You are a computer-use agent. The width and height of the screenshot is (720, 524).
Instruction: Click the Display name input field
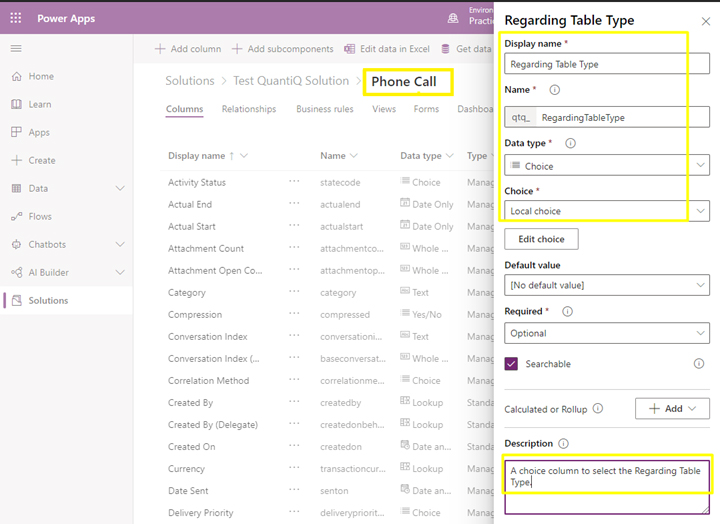(607, 64)
